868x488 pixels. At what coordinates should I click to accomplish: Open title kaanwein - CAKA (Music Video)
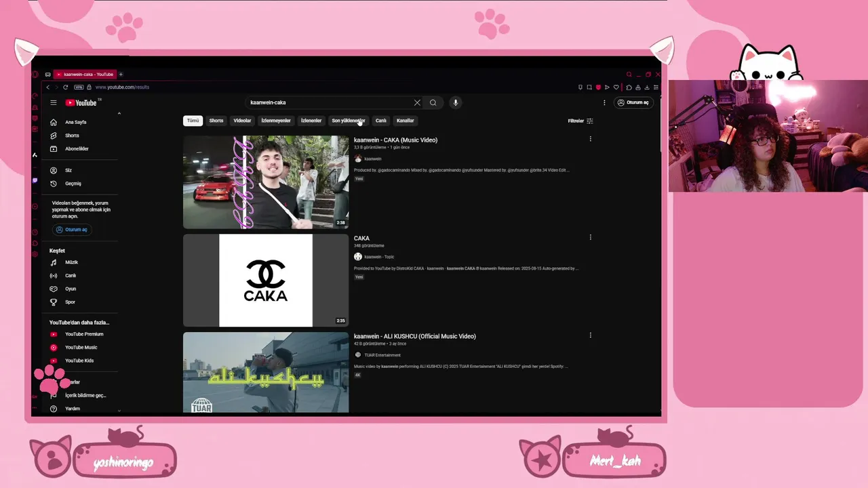point(395,140)
